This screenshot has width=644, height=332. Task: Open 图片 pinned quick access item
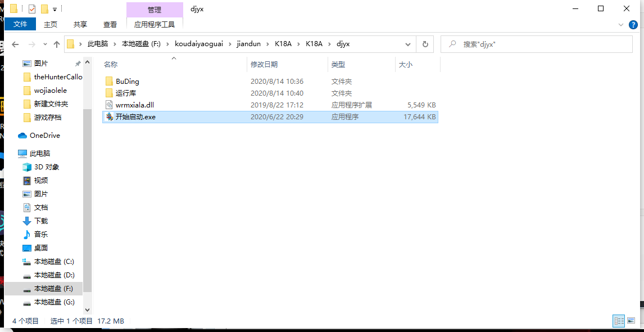pyautogui.click(x=40, y=64)
